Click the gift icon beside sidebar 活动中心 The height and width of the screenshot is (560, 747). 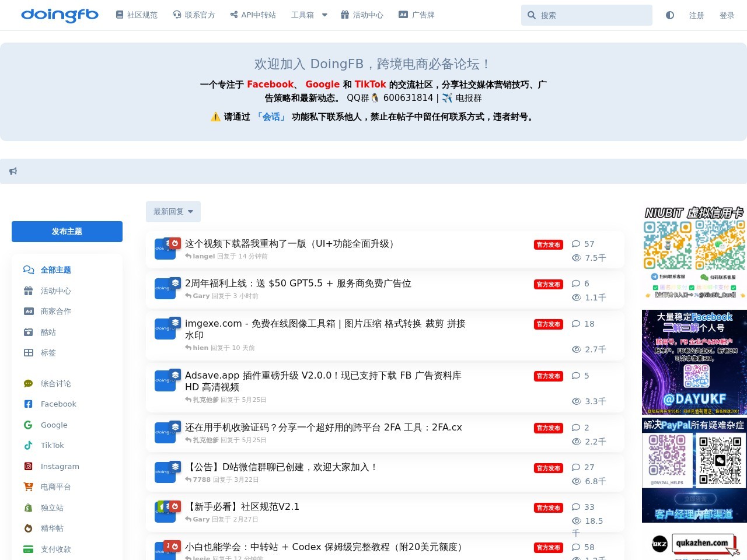point(29,291)
